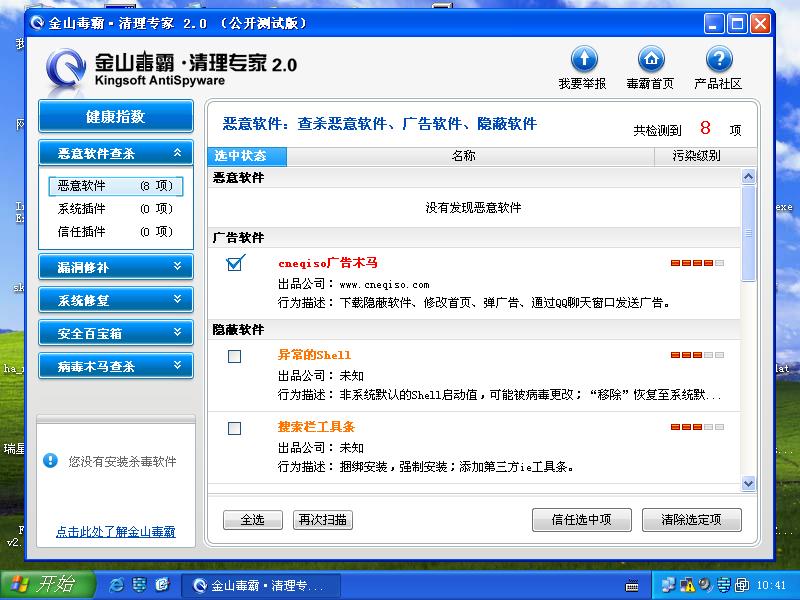Click the 名称 column header

(x=470, y=156)
